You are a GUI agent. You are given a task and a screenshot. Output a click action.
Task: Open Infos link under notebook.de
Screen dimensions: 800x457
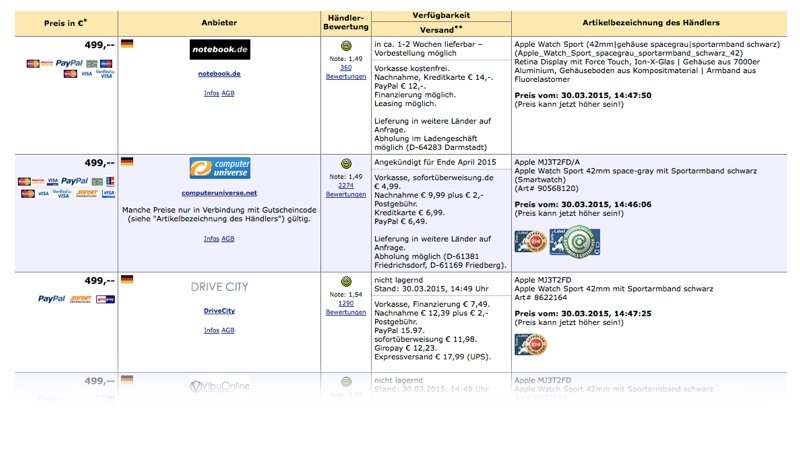[x=211, y=93]
